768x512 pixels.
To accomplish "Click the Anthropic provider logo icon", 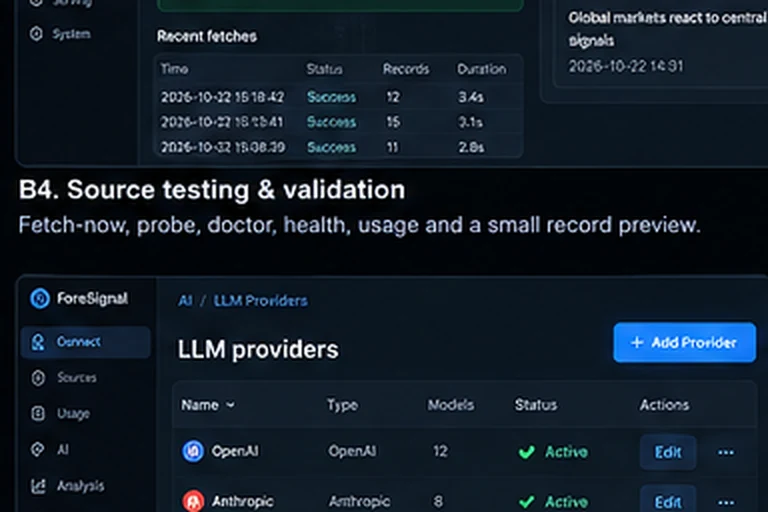I will pyautogui.click(x=193, y=501).
